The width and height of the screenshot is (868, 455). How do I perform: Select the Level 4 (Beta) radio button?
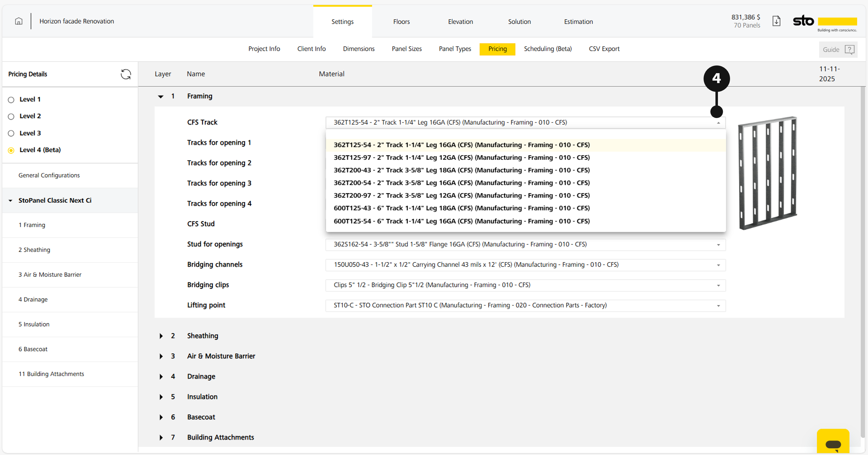pos(11,150)
